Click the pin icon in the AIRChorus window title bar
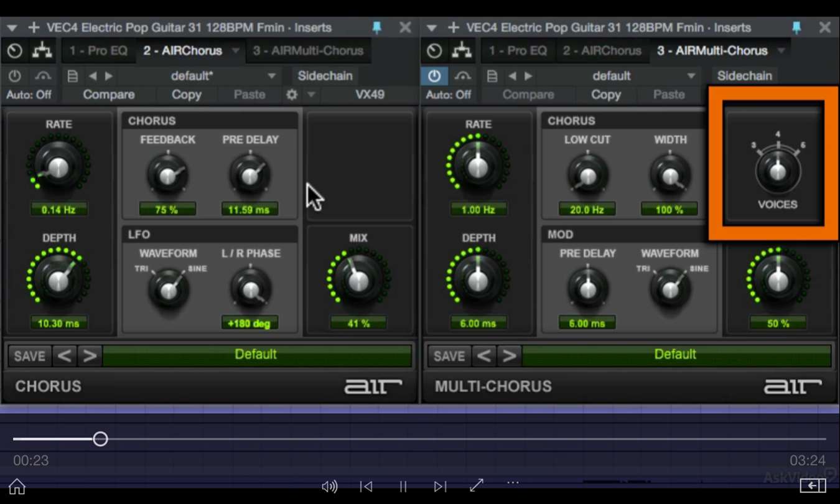 pyautogui.click(x=376, y=27)
